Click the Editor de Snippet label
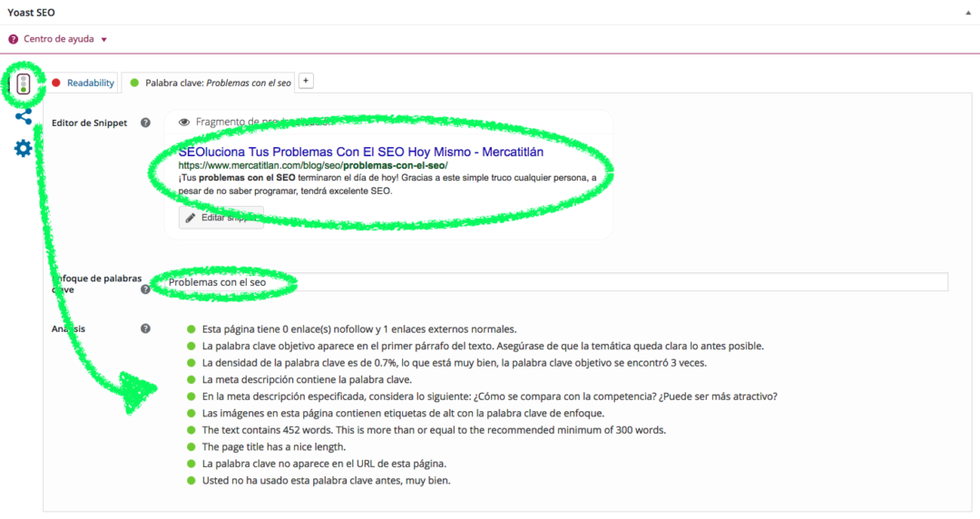This screenshot has height=519, width=980. click(89, 122)
